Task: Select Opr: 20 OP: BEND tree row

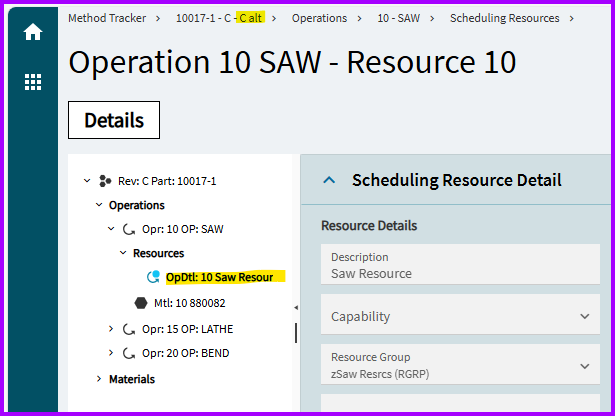Action: 186,353
